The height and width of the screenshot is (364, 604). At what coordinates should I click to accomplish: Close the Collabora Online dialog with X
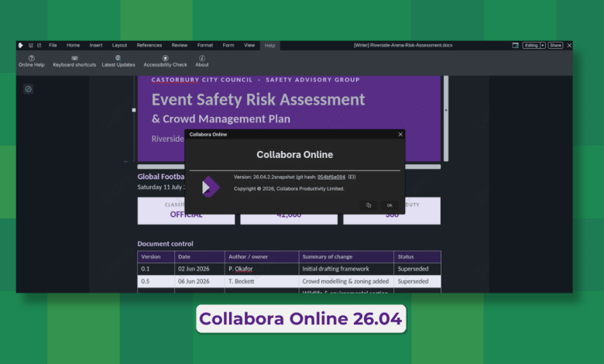pyautogui.click(x=400, y=135)
